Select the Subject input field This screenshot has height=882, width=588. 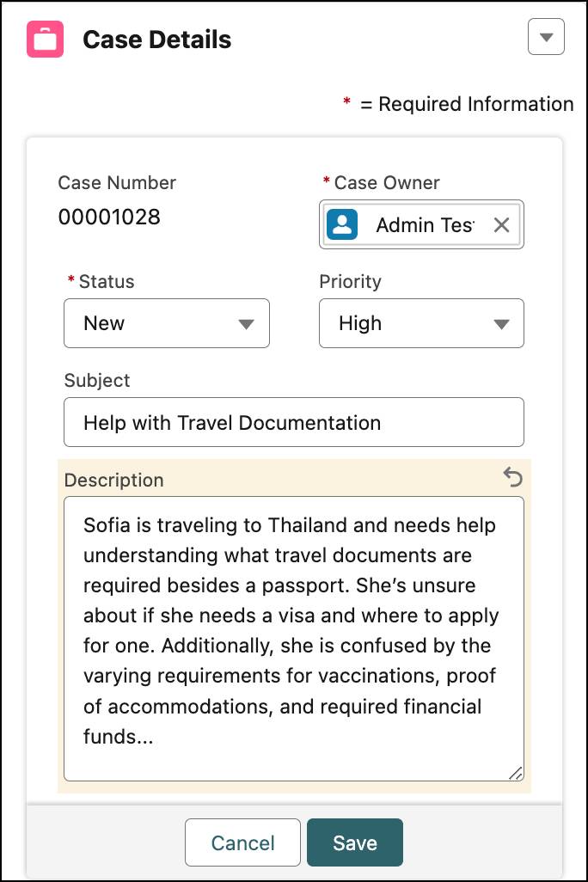point(294,422)
